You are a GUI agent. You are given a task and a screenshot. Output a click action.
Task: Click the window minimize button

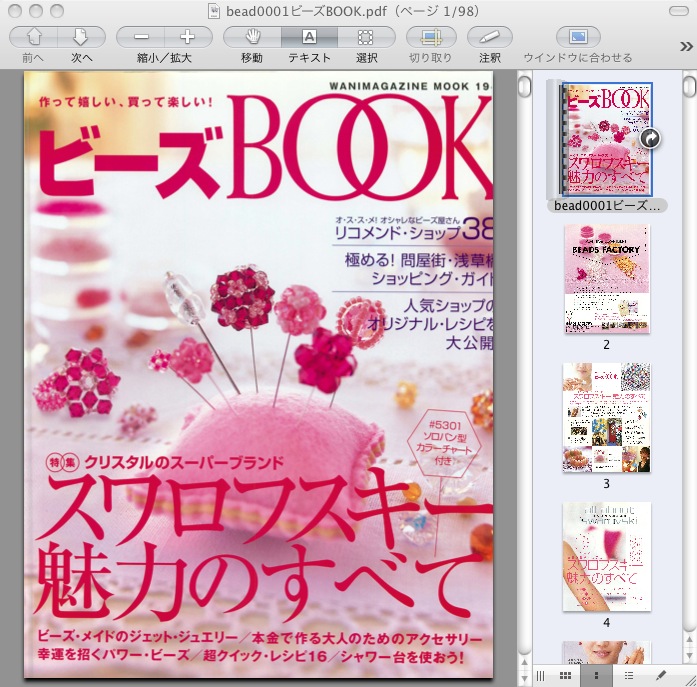tap(36, 11)
